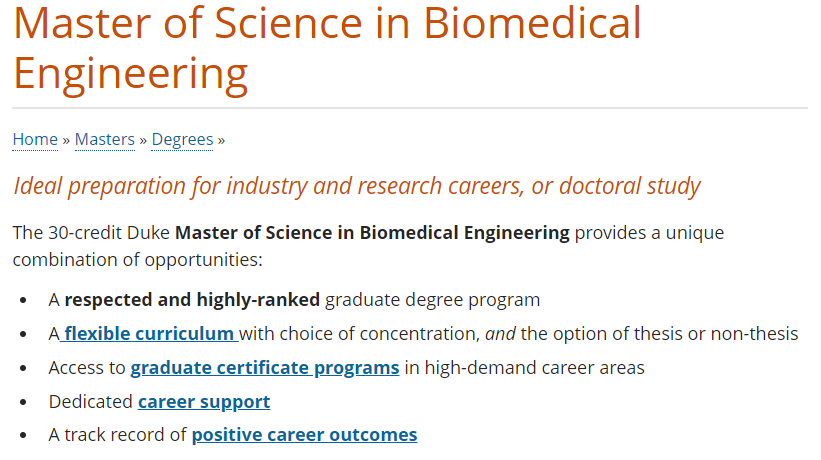Click the bold program name in intro paragraph
821x460 pixels.
[372, 233]
